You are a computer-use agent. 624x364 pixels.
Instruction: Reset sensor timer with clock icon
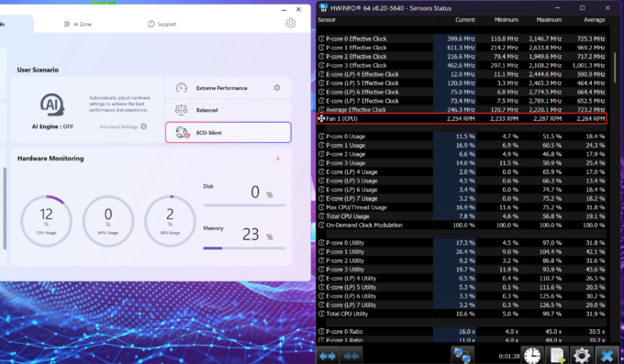point(532,356)
